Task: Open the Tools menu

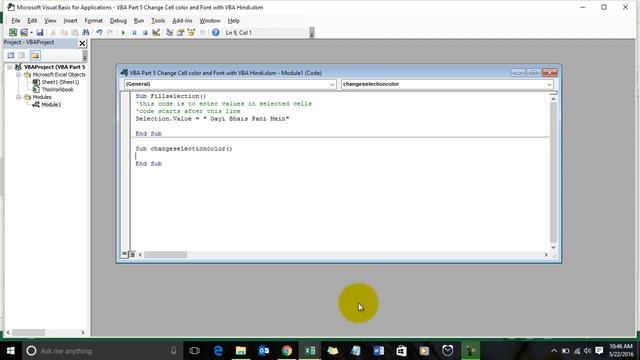Action: point(158,20)
